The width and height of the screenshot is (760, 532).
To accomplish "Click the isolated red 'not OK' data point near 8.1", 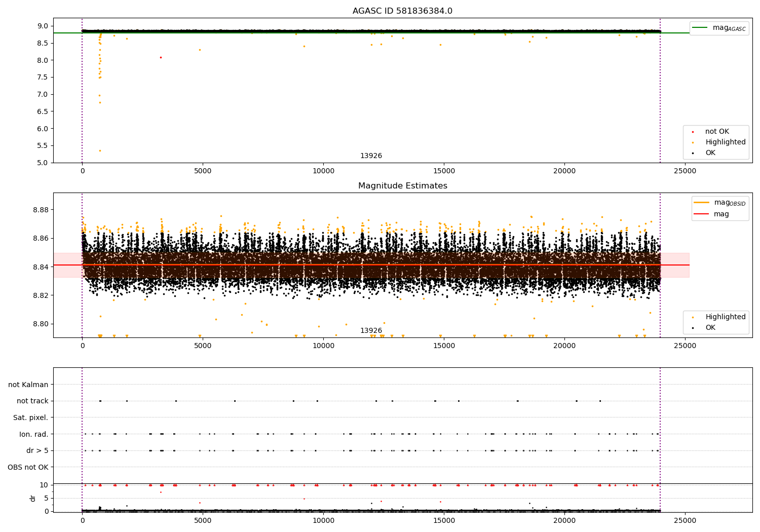I will pos(161,57).
